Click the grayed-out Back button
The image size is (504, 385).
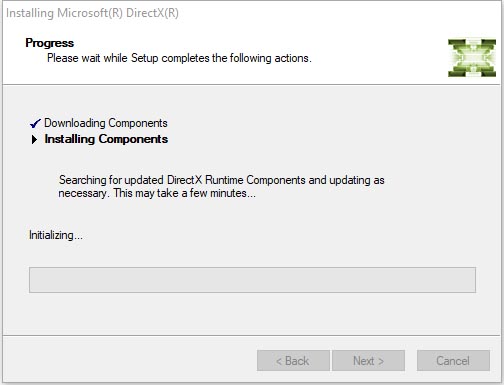pos(293,360)
